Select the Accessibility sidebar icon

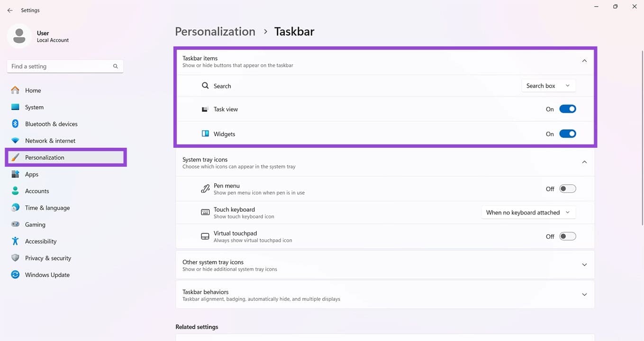tap(16, 241)
